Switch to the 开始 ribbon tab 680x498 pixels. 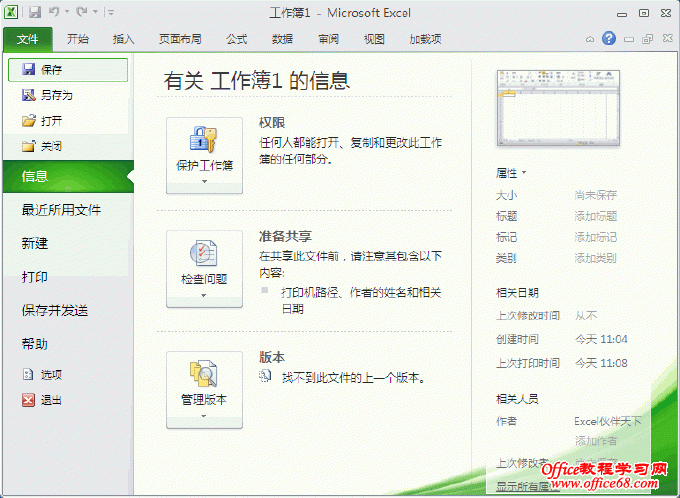point(78,39)
